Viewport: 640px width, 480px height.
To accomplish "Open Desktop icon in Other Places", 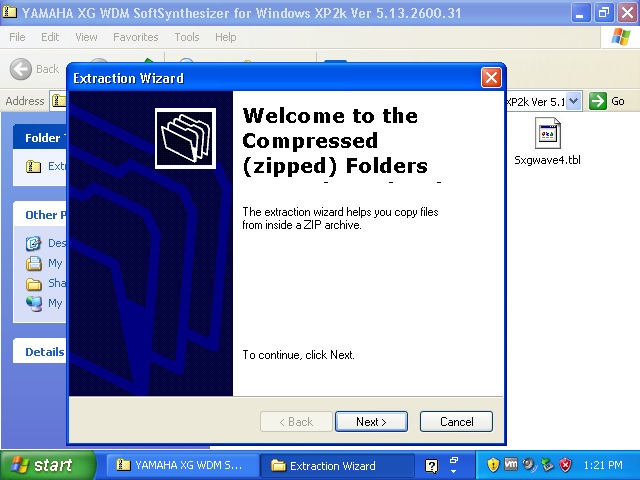I will (x=33, y=243).
